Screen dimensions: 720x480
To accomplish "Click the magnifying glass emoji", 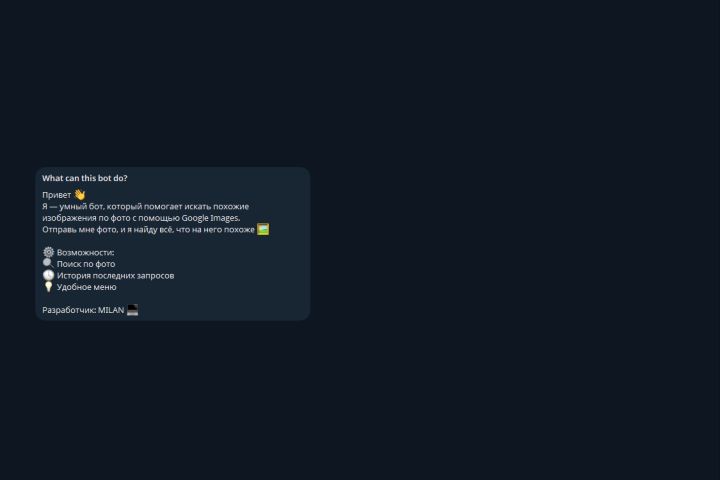I will 48,263.
